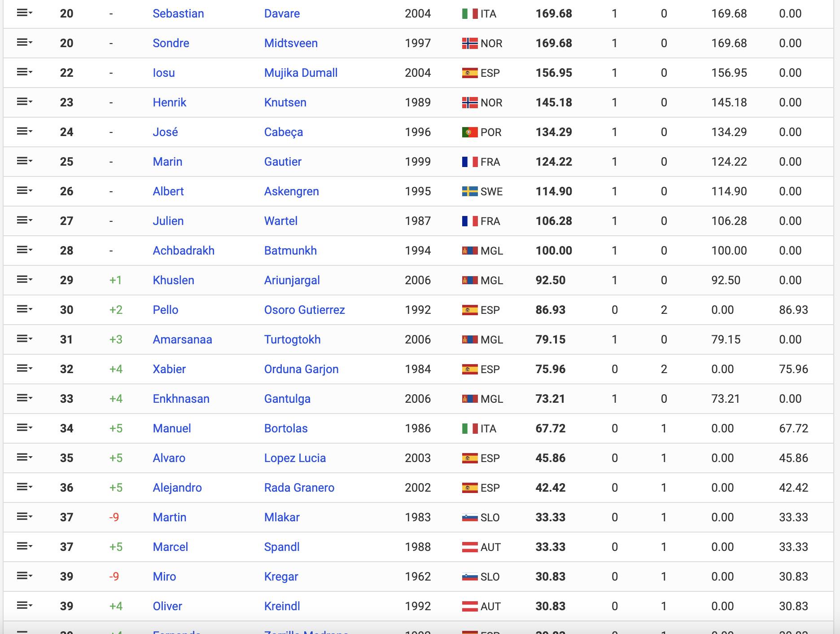Expand the row dropdown for Pello Osoro Gutierrez

24,309
